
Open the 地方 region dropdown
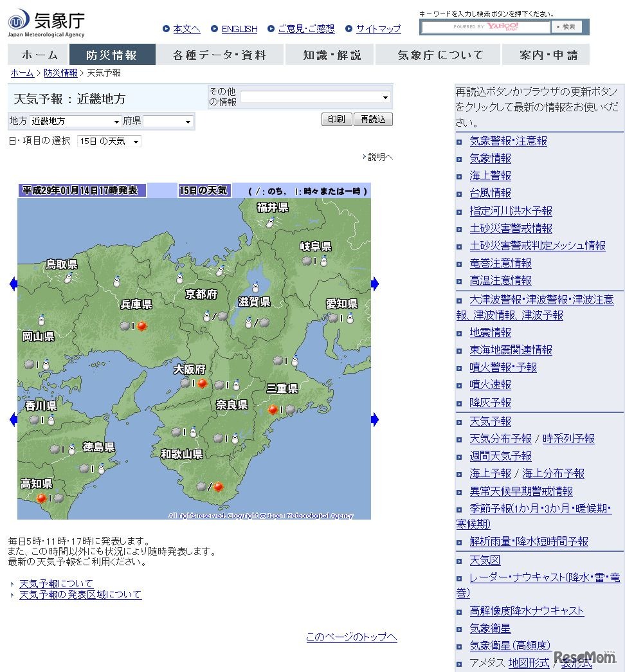pyautogui.click(x=75, y=122)
